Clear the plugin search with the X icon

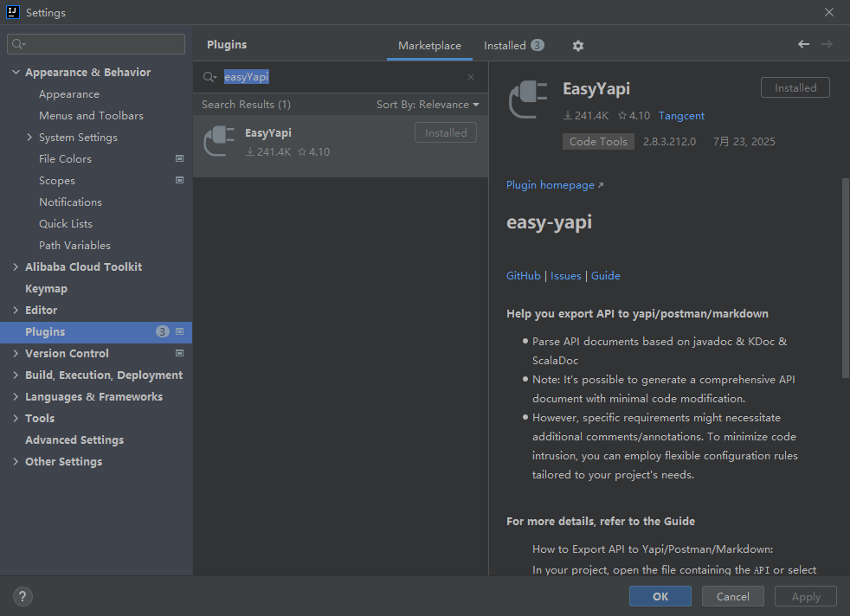pos(471,77)
